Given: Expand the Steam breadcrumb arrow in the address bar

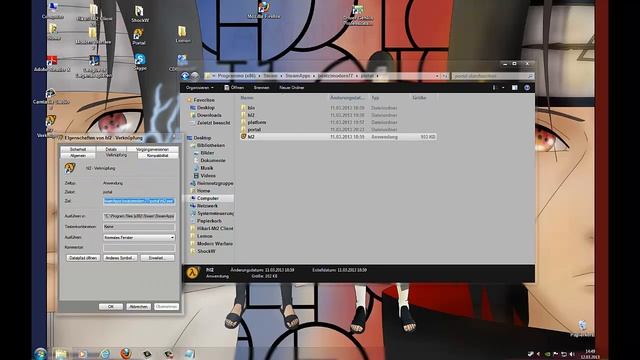Looking at the screenshot, I should coord(282,76).
